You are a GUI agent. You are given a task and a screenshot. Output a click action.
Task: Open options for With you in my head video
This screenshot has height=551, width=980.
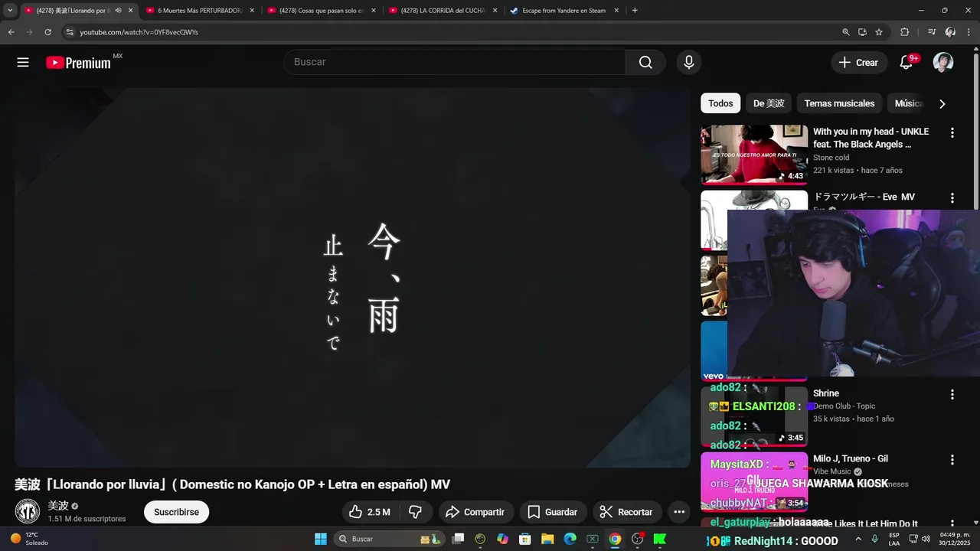(x=952, y=132)
